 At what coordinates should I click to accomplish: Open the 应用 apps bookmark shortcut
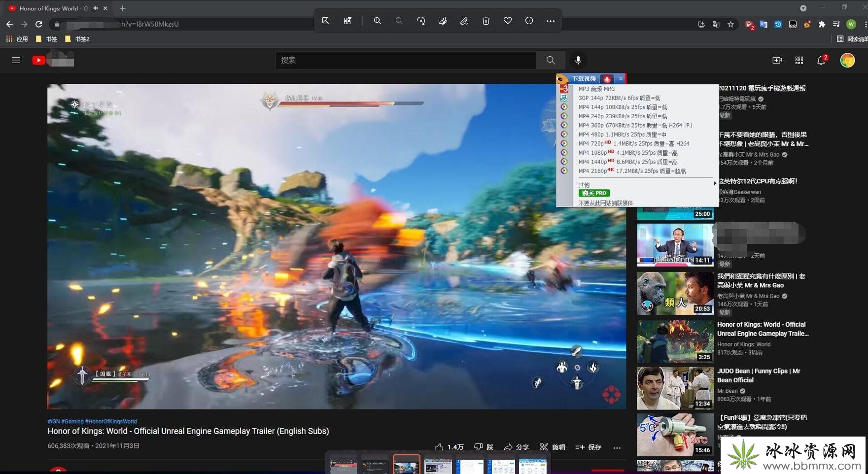click(x=17, y=39)
